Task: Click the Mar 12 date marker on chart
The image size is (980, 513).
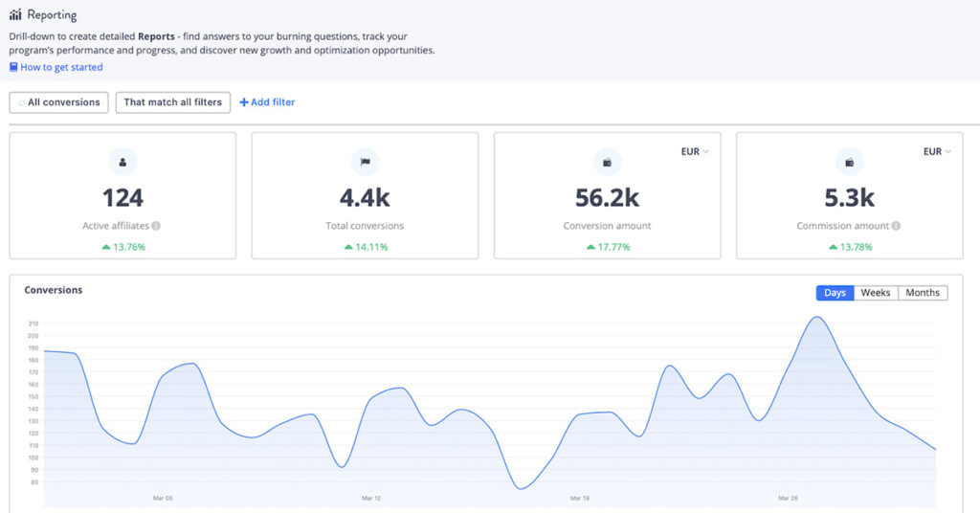Action: 371,499
